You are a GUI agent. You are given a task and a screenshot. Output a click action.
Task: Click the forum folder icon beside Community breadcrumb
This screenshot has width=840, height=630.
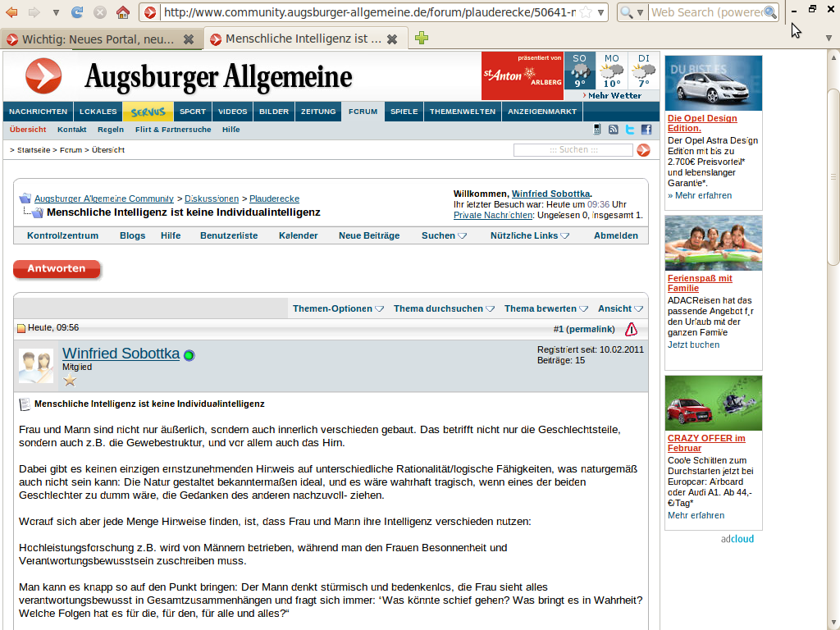(x=25, y=199)
